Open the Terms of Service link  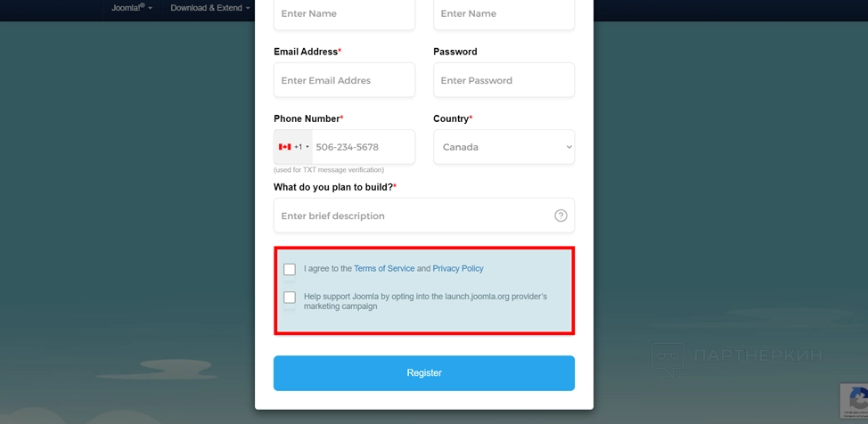[x=384, y=268]
